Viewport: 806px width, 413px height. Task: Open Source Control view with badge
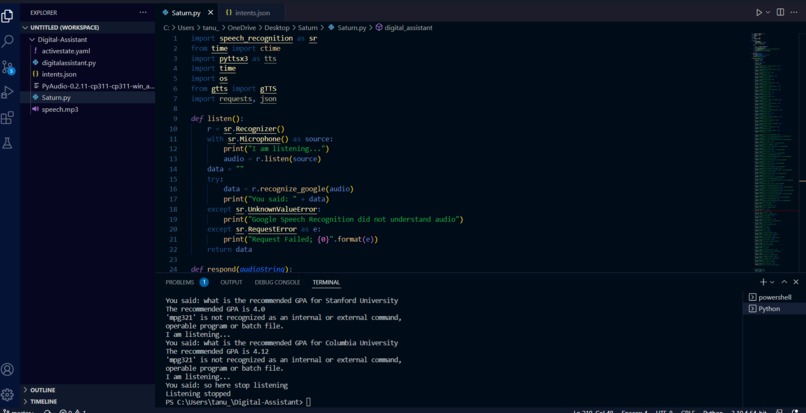coord(8,67)
